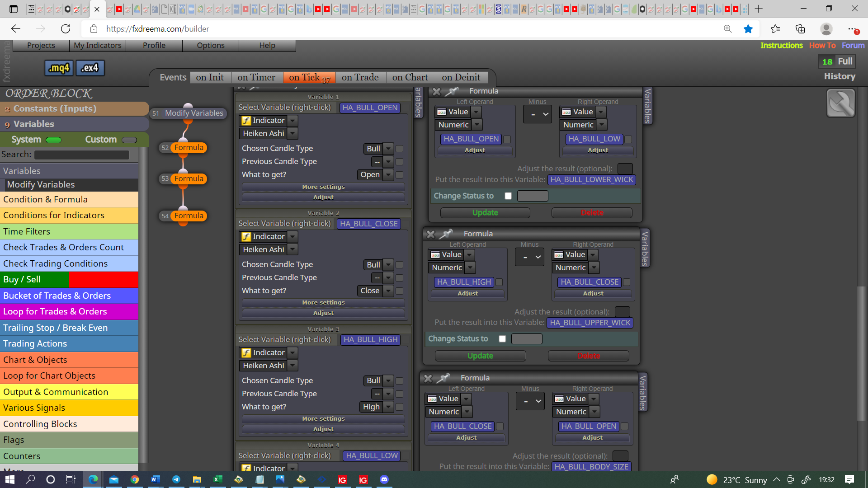This screenshot has width=868, height=488.
Task: Open the Minus operator dropdown in first Formula
Action: (x=538, y=114)
